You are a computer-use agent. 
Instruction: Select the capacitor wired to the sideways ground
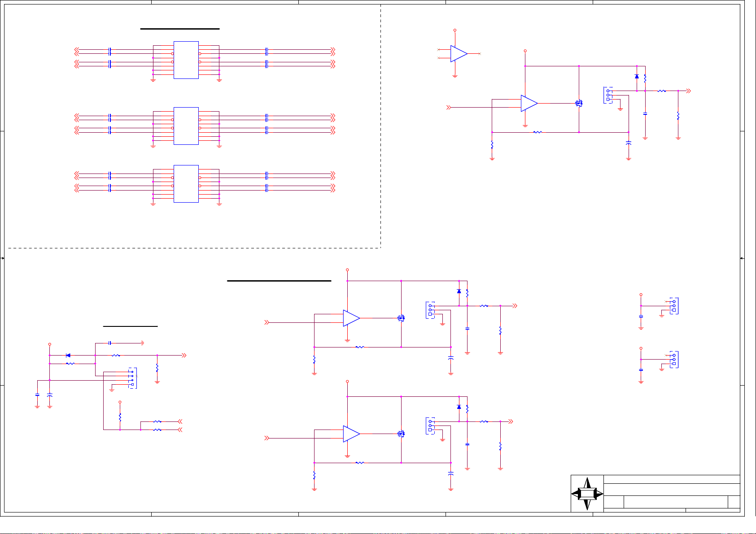[110, 343]
